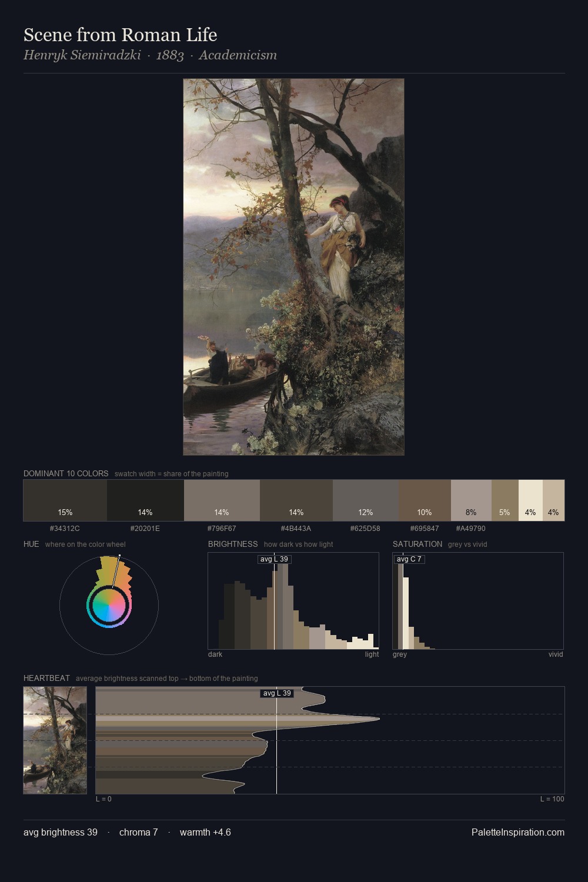Click the 'avg C 7' label in Saturation chart

[409, 559]
